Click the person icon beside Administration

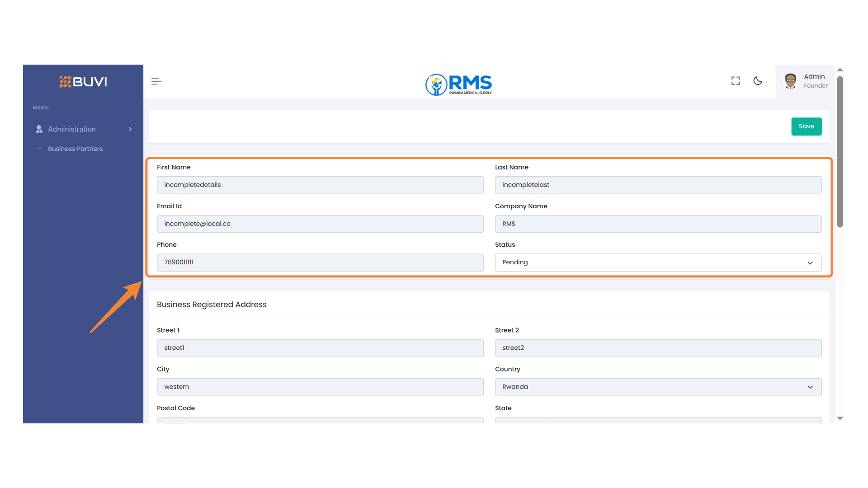pos(39,129)
